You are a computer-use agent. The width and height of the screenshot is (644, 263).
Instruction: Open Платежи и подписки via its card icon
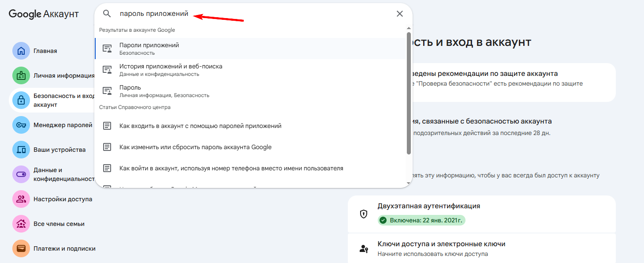tap(21, 248)
